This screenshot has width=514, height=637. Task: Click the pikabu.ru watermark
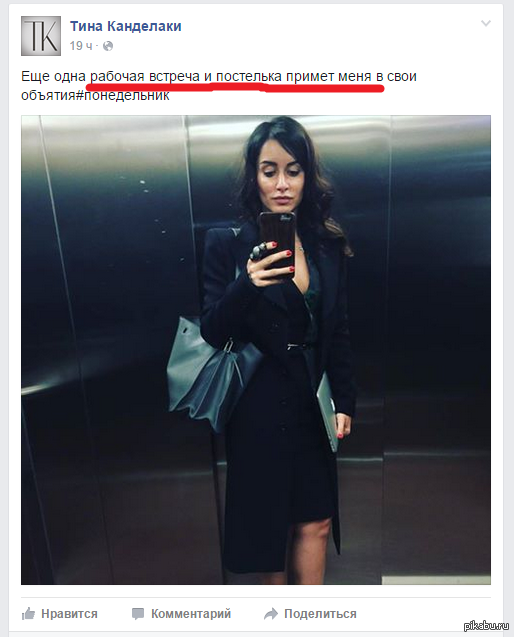(486, 626)
